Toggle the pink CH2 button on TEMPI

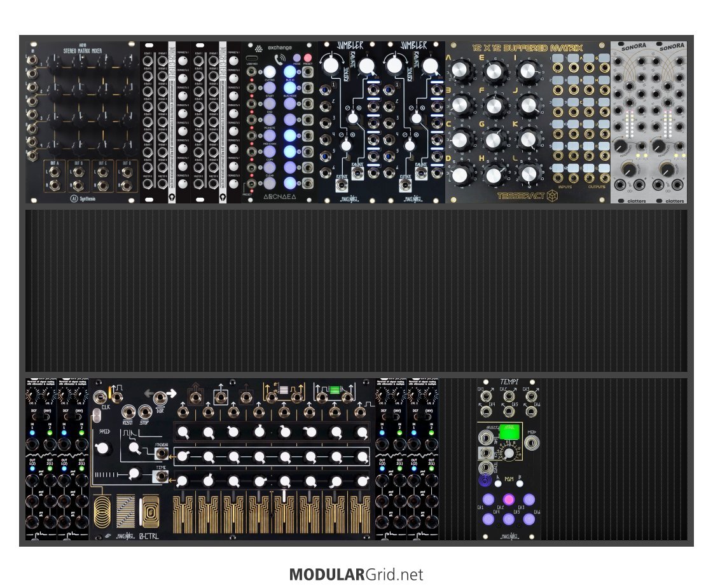tap(509, 499)
